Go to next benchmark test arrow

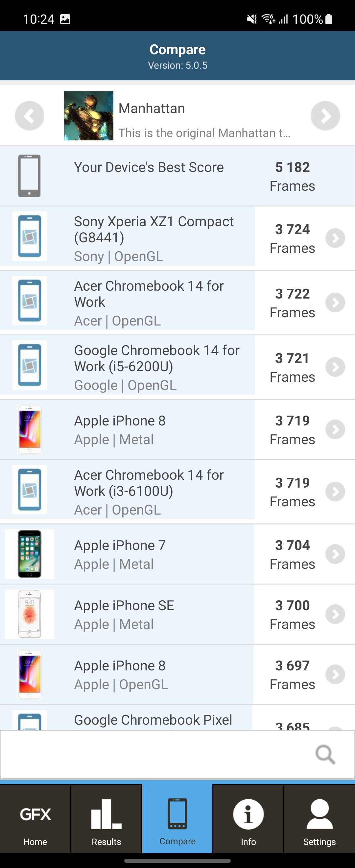(325, 116)
